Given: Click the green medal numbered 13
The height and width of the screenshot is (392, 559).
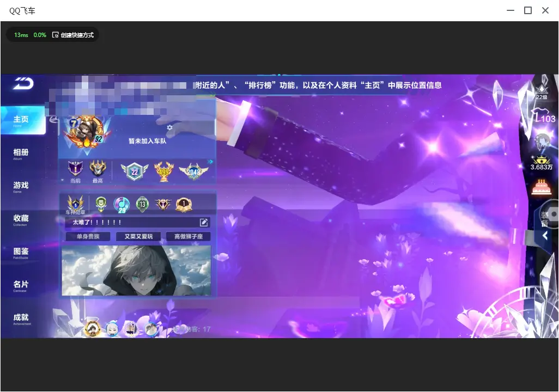Looking at the screenshot, I should coord(143,204).
